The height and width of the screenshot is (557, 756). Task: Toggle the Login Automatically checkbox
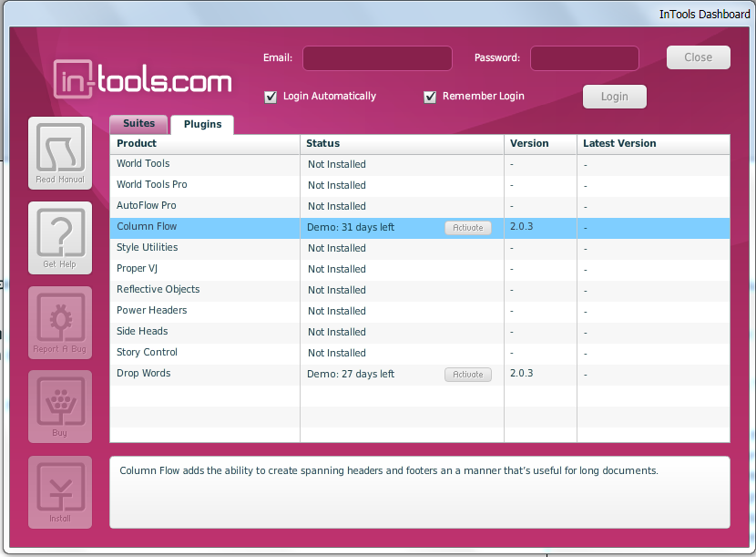click(271, 97)
